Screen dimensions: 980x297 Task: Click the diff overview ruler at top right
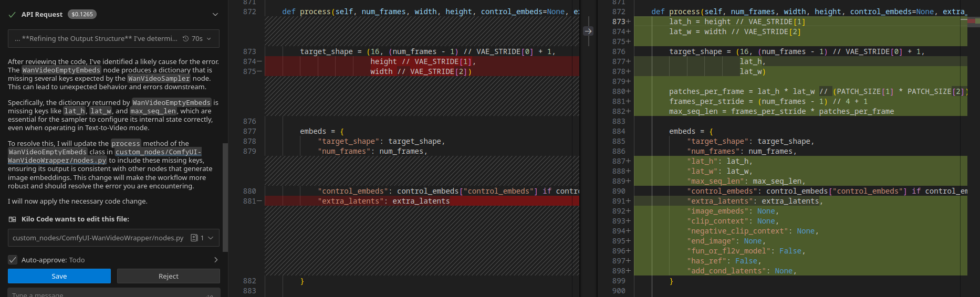(973, 21)
